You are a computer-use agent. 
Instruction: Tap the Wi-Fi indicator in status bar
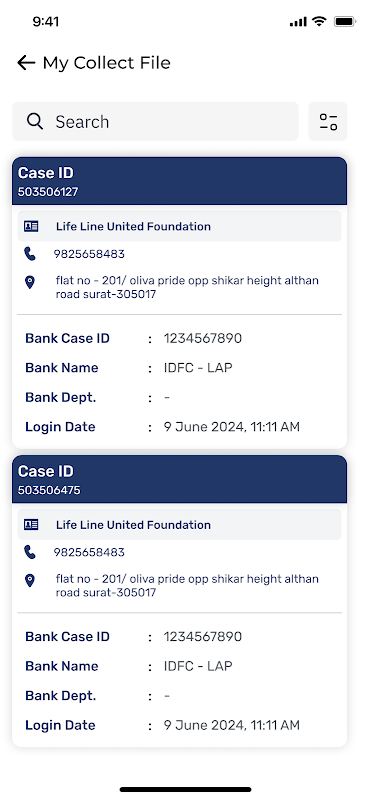[320, 21]
